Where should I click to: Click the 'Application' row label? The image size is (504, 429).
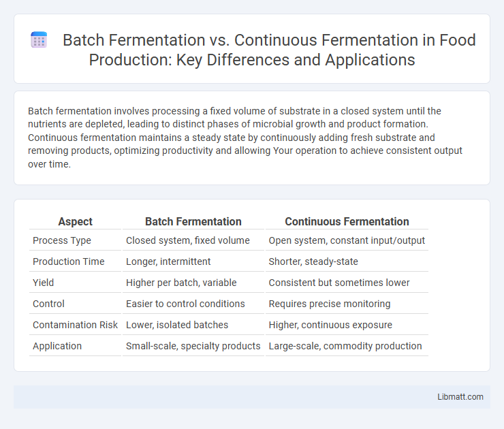point(57,346)
